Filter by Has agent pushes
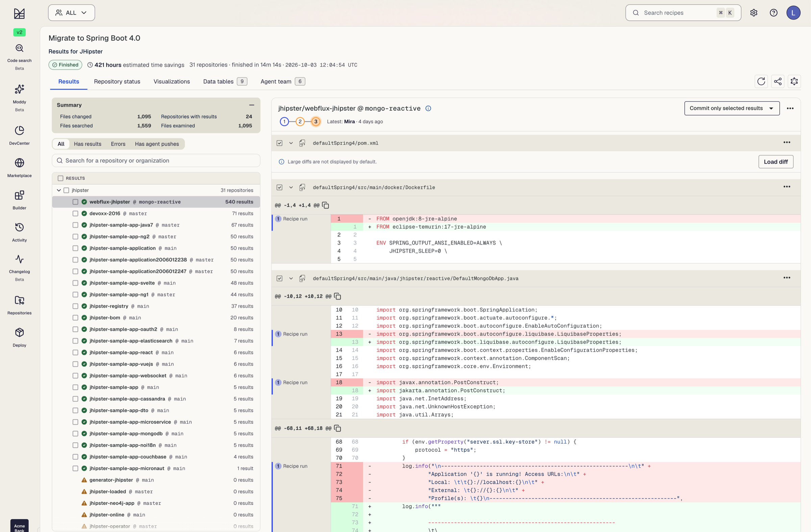 tap(157, 144)
